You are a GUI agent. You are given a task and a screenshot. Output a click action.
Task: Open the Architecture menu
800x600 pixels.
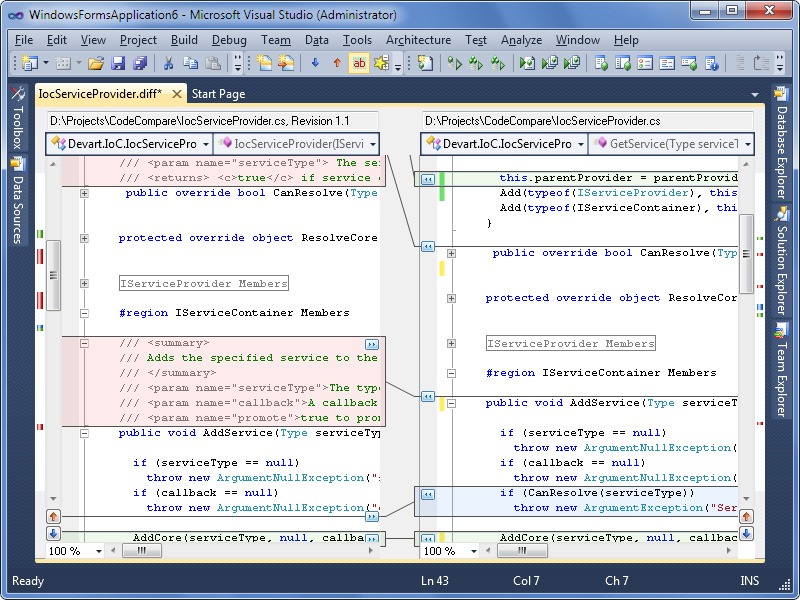(x=418, y=40)
